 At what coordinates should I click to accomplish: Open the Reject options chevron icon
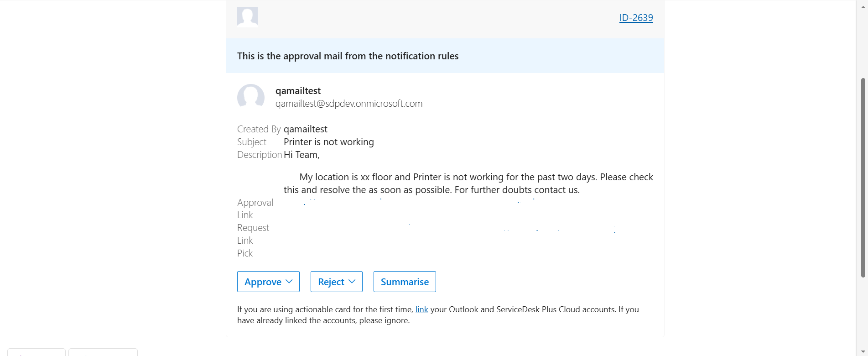[x=352, y=282]
